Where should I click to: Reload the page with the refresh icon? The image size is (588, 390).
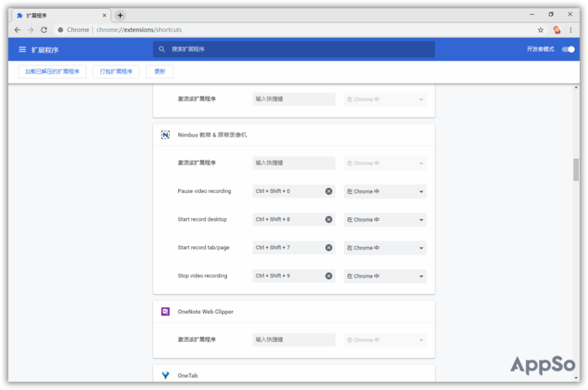pyautogui.click(x=44, y=29)
